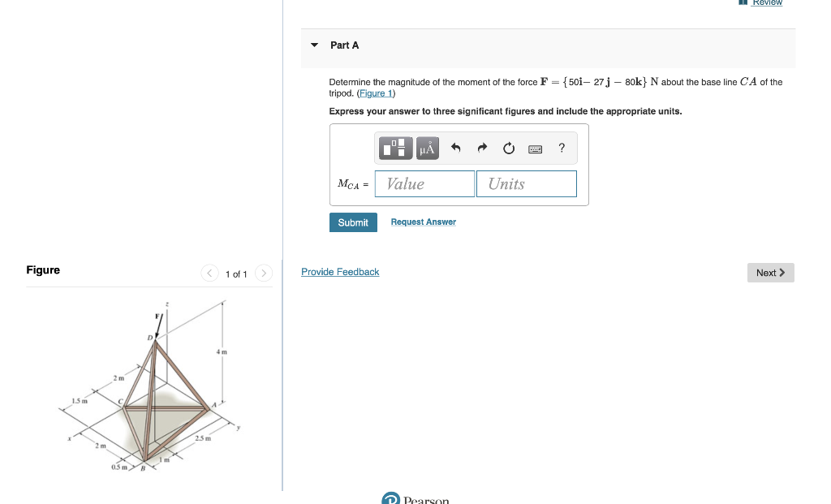Open the Figure 1 link

click(375, 93)
